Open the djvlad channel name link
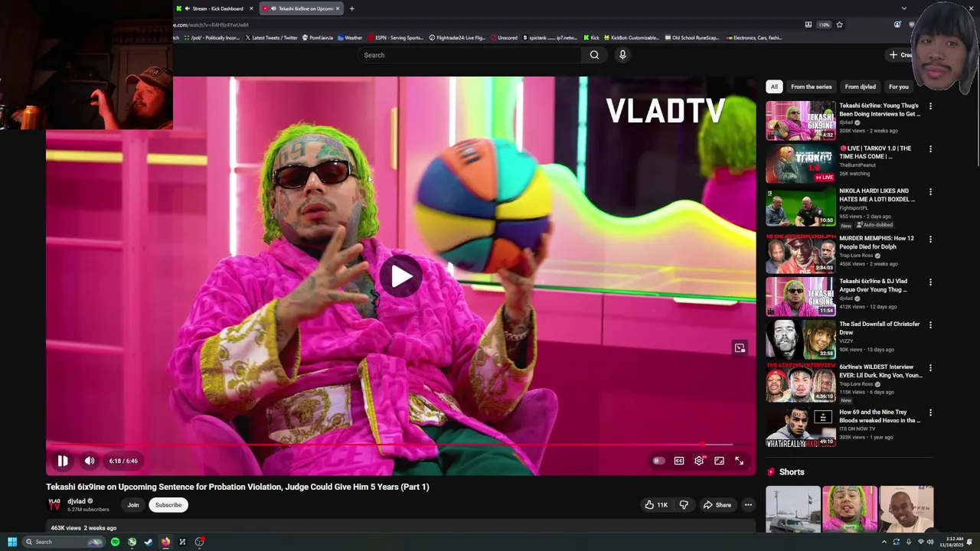980x551 pixels. click(77, 501)
